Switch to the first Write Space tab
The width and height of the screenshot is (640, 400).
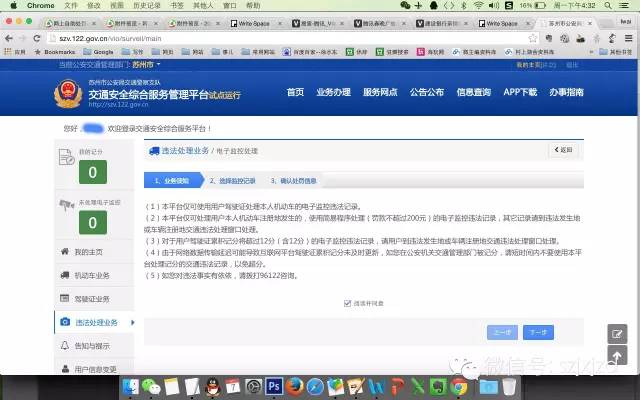click(254, 24)
